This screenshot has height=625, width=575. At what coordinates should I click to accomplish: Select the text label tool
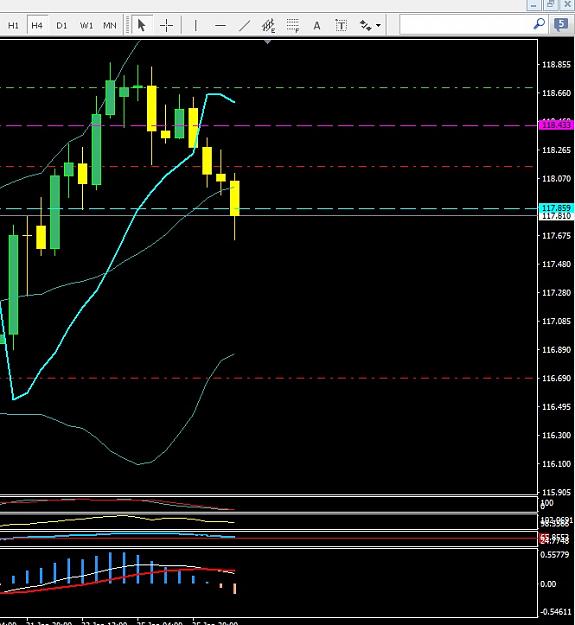(x=341, y=26)
